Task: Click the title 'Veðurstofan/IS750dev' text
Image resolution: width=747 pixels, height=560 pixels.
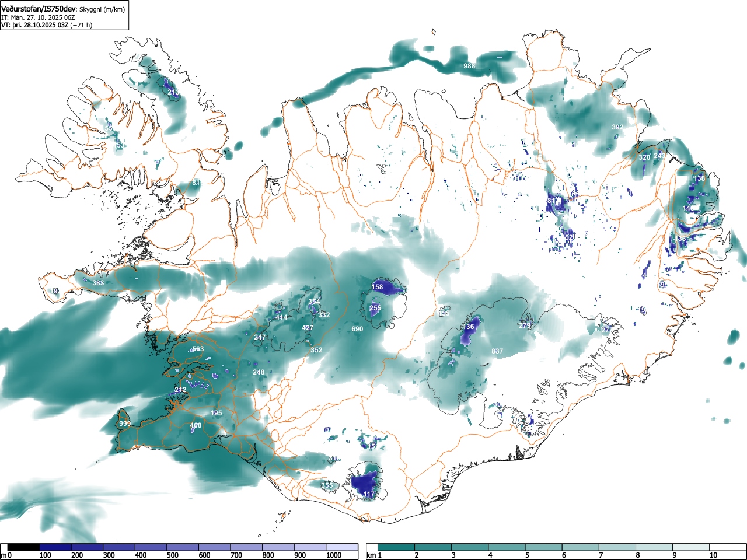Action: tap(39, 9)
